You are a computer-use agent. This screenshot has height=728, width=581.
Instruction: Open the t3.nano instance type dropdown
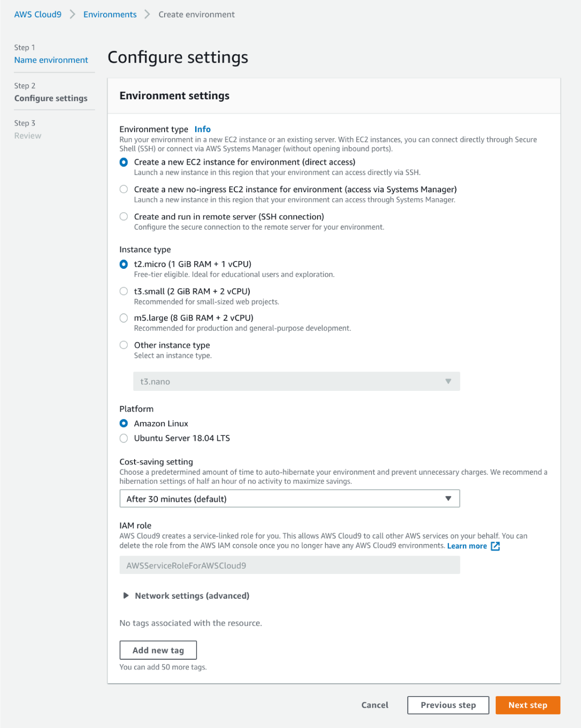[x=296, y=381]
